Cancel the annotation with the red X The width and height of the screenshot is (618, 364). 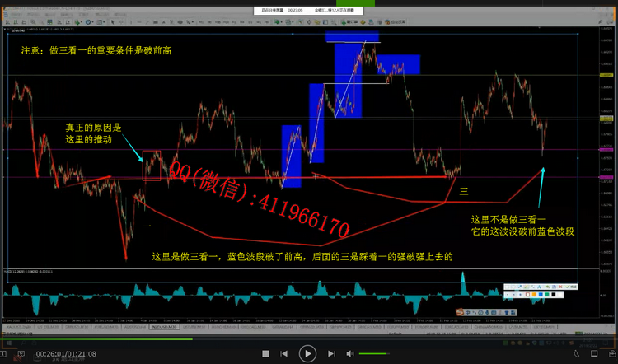(x=560, y=287)
